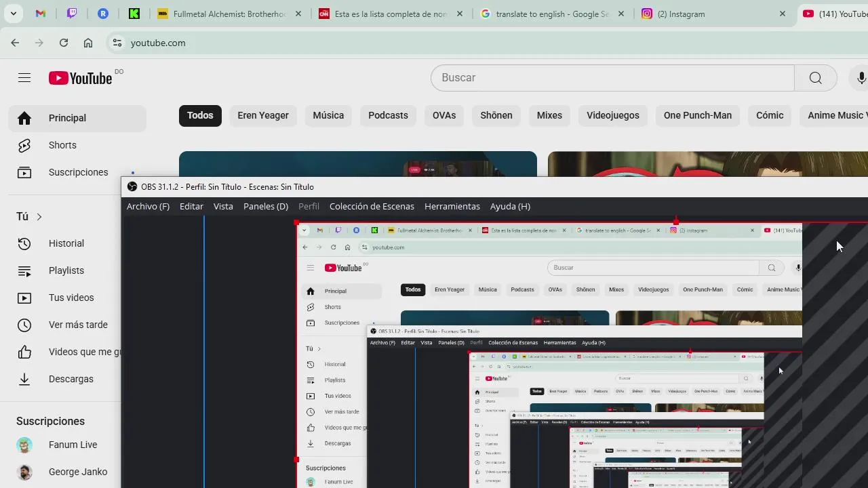Click the browser home icon

[88, 43]
